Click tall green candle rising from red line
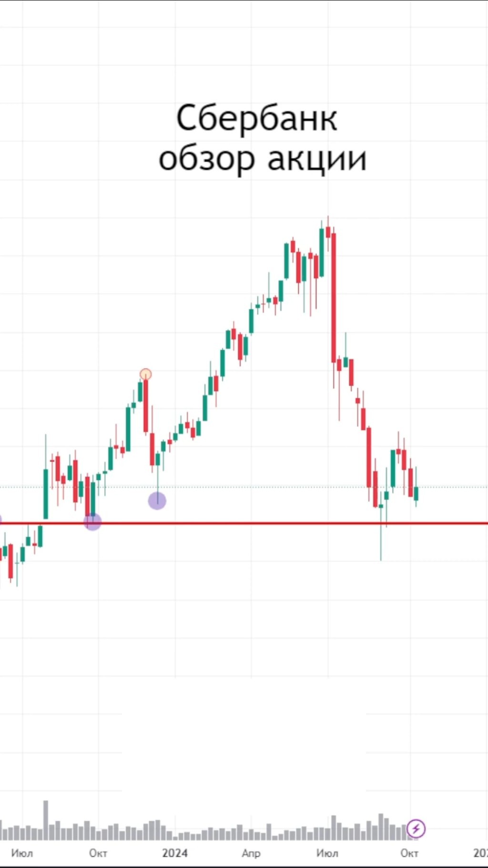 [x=46, y=494]
